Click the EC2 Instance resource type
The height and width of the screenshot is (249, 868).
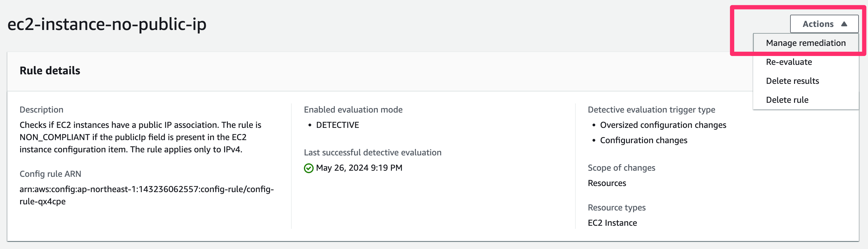tap(612, 223)
